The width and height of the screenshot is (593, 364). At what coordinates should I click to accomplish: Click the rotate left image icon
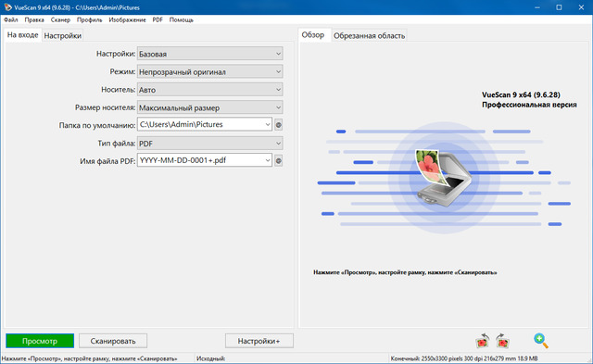[483, 341]
